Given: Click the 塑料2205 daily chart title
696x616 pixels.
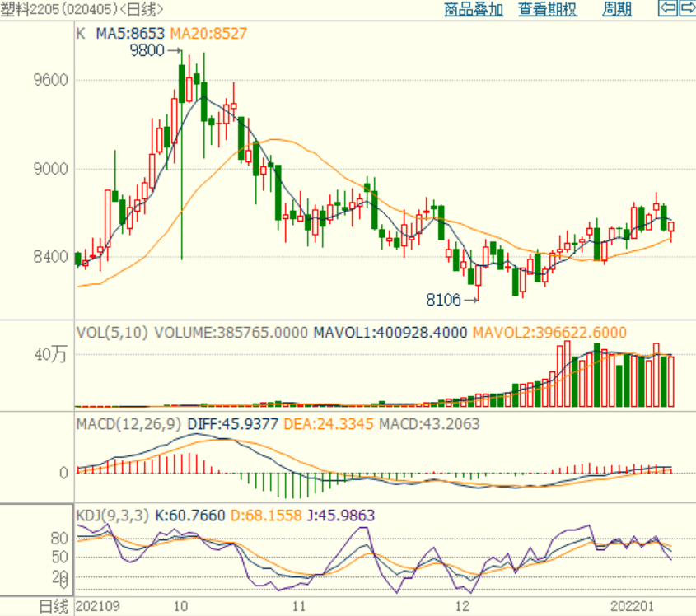Looking at the screenshot, I should pos(82,10).
